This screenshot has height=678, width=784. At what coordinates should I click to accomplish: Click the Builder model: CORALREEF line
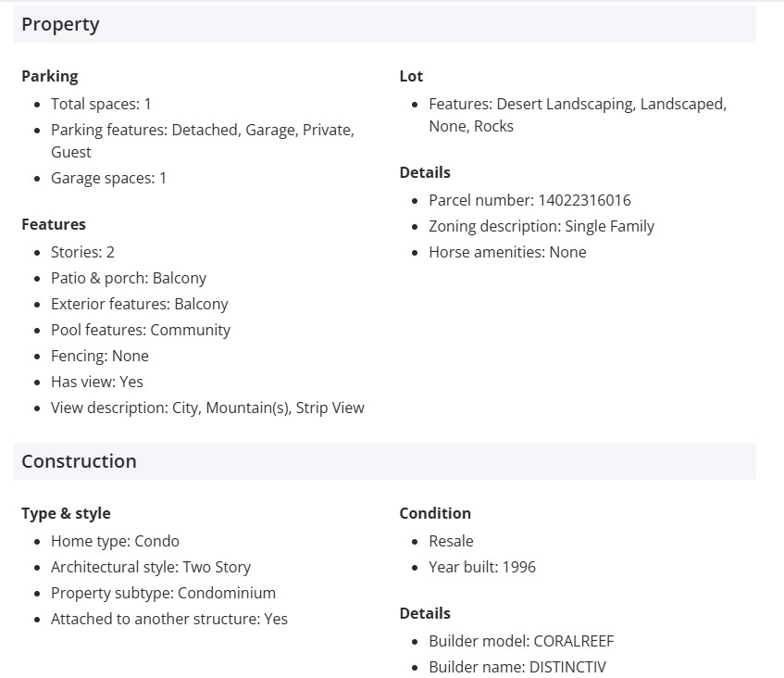[x=521, y=641]
